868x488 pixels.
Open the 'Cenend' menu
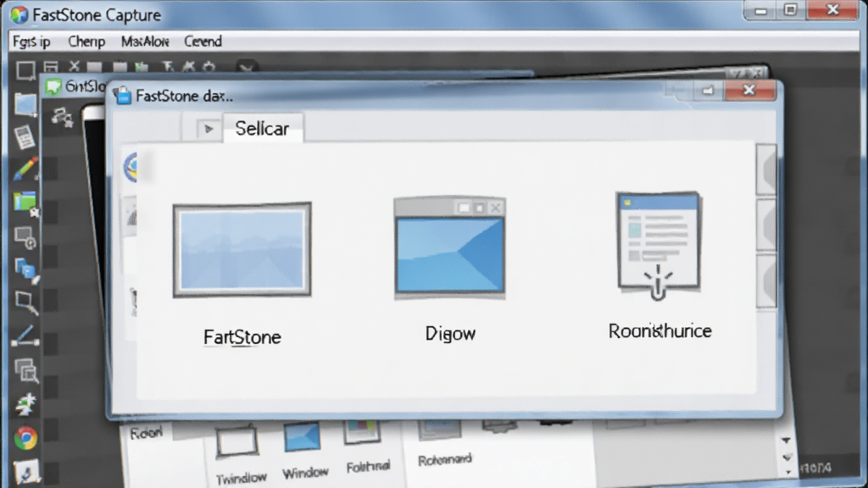(203, 42)
